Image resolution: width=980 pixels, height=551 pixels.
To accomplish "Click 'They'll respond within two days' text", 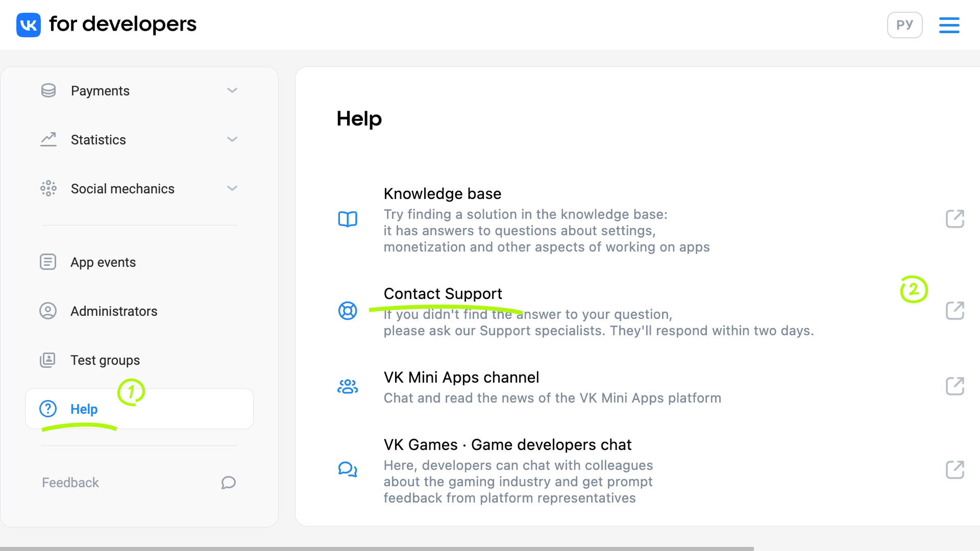I will (x=712, y=331).
